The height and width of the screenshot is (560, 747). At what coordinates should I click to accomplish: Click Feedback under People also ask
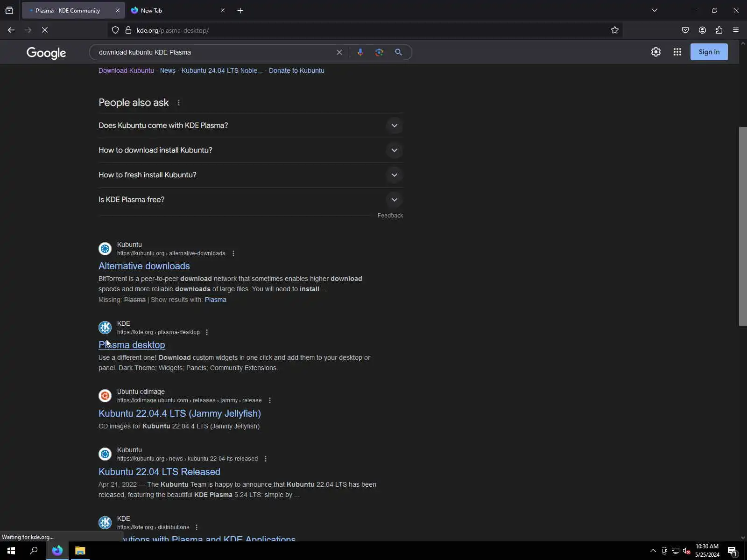pyautogui.click(x=390, y=216)
